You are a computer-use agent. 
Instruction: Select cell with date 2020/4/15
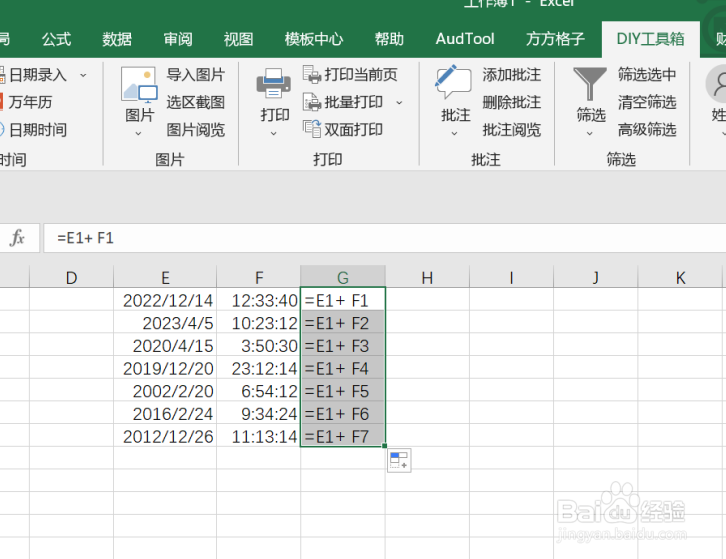point(165,345)
